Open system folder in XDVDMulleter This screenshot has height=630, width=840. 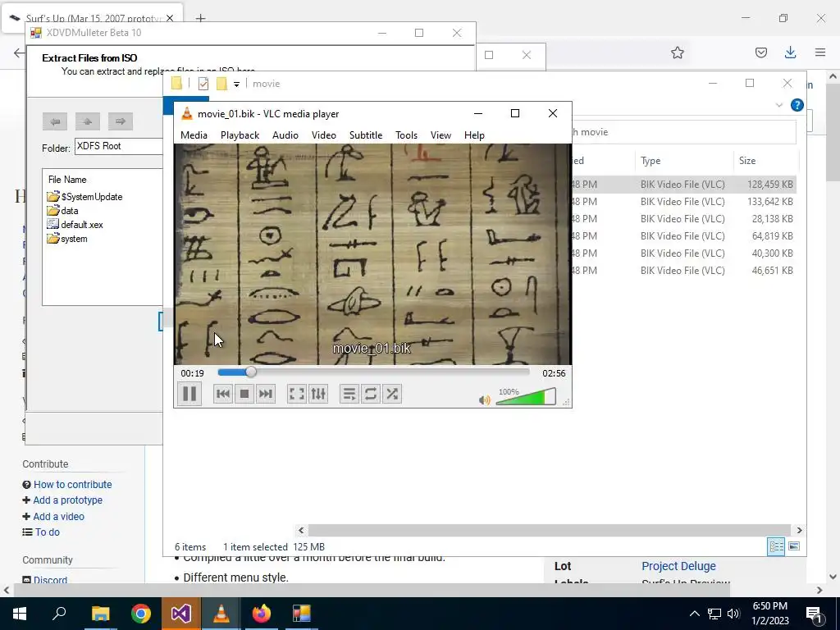coord(67,239)
